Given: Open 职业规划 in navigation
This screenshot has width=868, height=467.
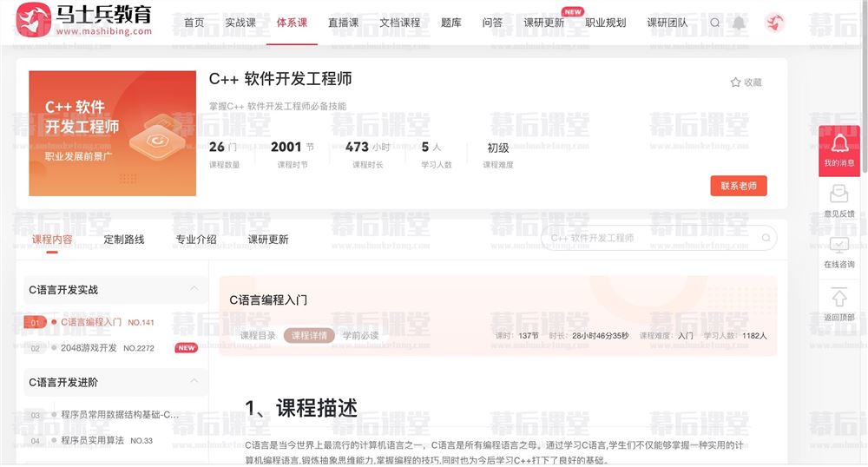Looking at the screenshot, I should tap(606, 23).
